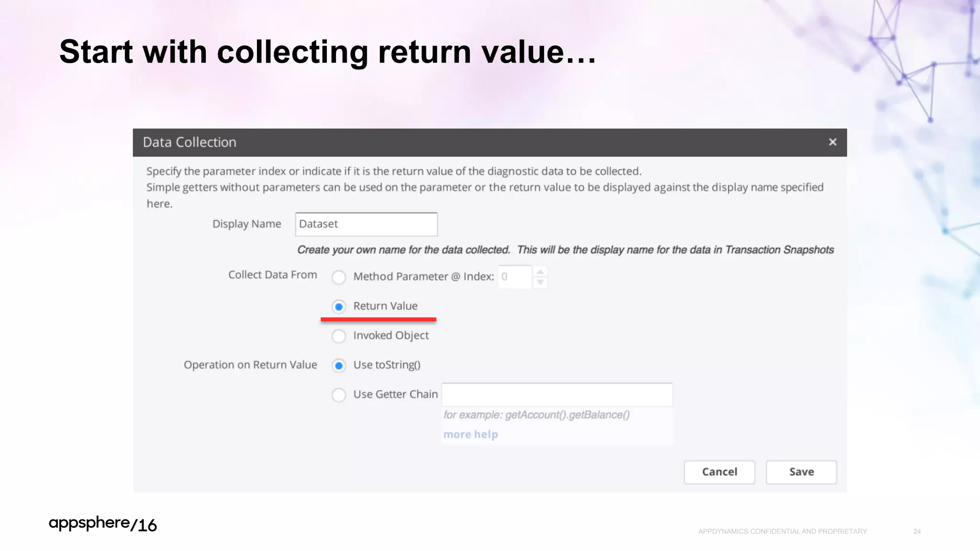980x551 pixels.
Task: Select the Use Getter Chain radio option
Action: (x=339, y=395)
